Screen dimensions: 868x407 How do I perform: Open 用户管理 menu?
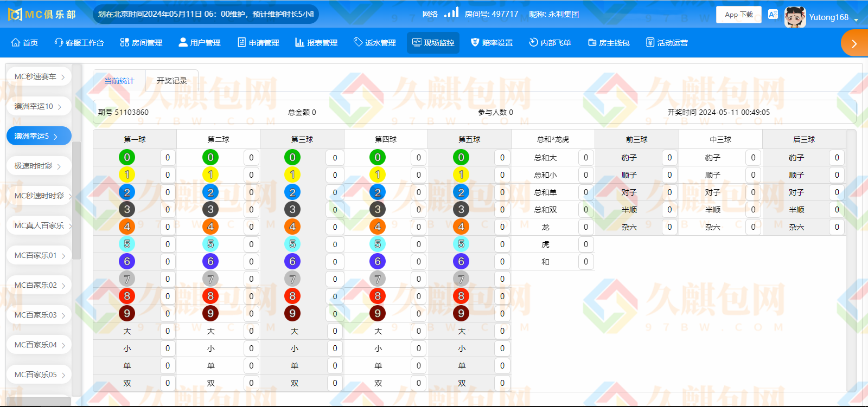point(200,43)
